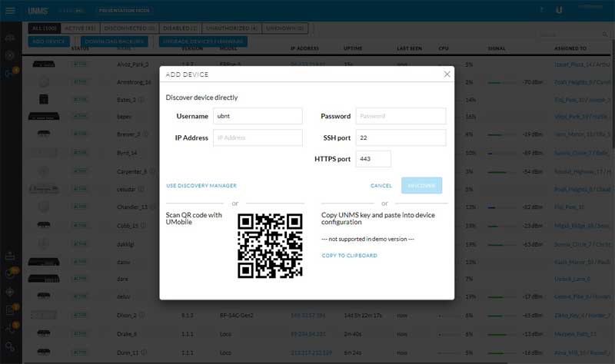615x364 pixels.
Task: Click the device image for bepev row
Action: click(x=44, y=116)
